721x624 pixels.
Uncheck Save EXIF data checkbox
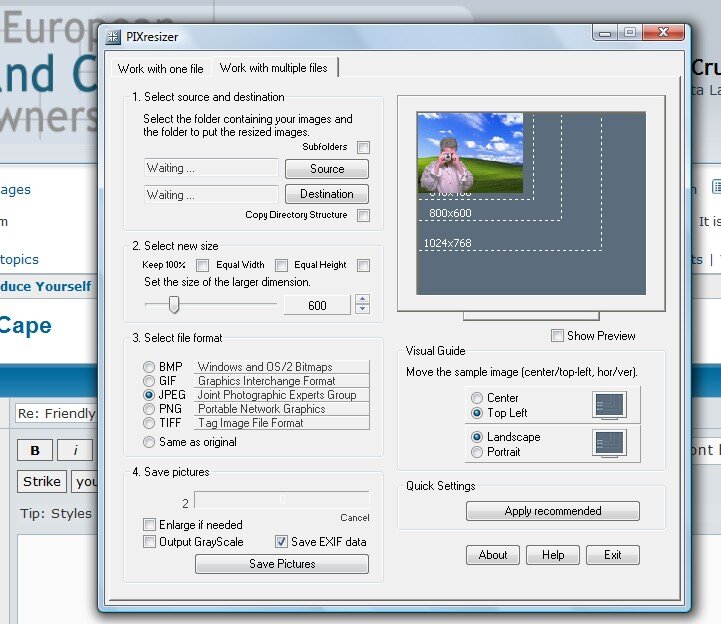[x=281, y=542]
